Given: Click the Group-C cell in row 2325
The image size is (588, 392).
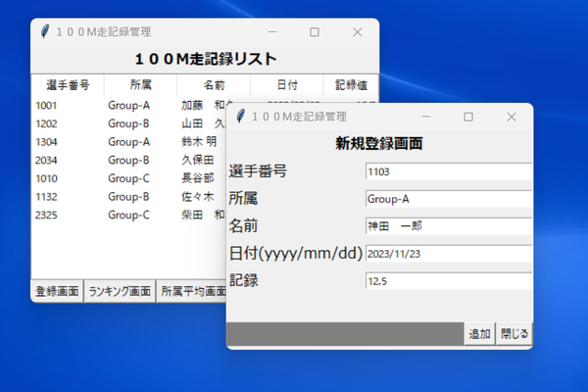Looking at the screenshot, I should point(128,215).
